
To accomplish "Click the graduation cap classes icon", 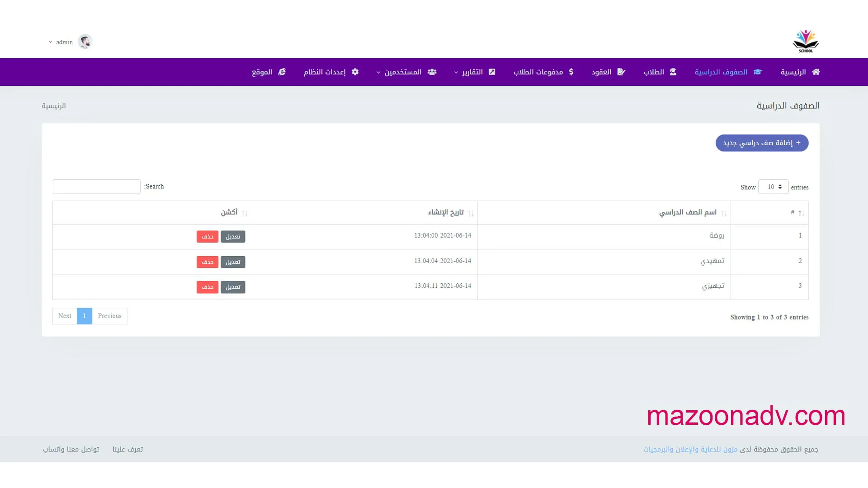I will [x=758, y=72].
